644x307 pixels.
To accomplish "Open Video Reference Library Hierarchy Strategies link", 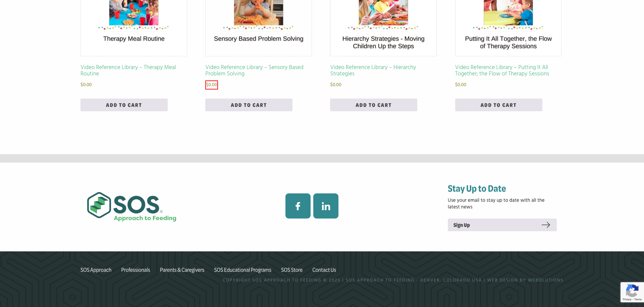I will point(373,70).
